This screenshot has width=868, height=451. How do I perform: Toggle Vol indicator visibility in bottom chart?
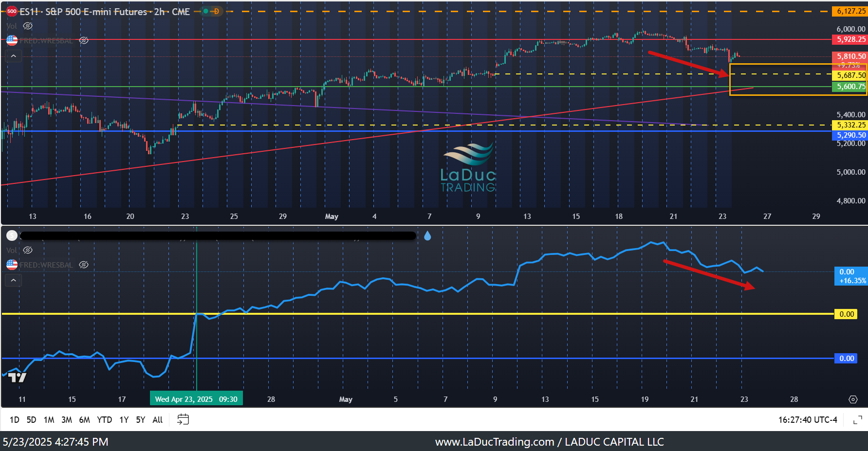tap(28, 250)
